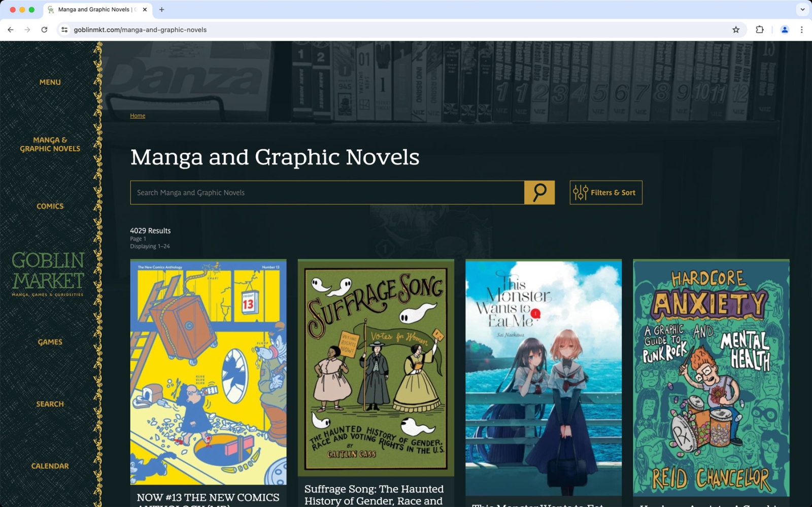Click the goblinmkt.com address bar URL
Image resolution: width=812 pixels, height=507 pixels.
(140, 30)
